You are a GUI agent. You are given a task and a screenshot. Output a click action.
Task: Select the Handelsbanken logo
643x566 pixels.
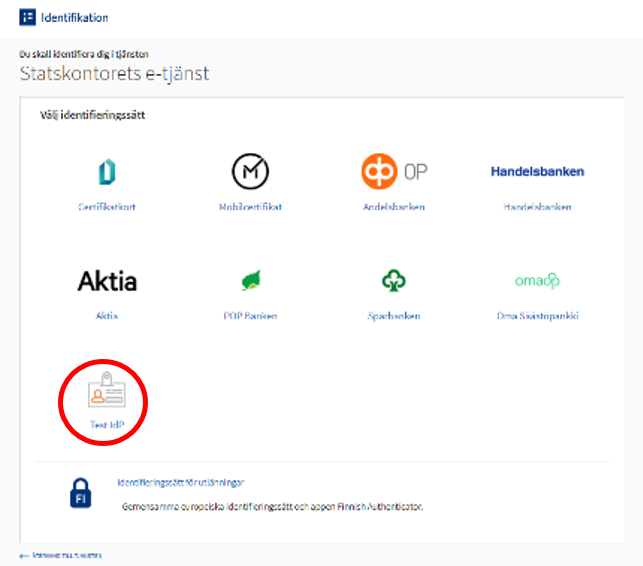click(537, 172)
